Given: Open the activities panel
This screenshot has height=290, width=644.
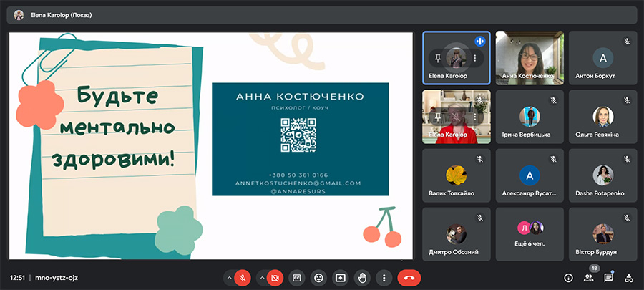Looking at the screenshot, I should [x=629, y=277].
